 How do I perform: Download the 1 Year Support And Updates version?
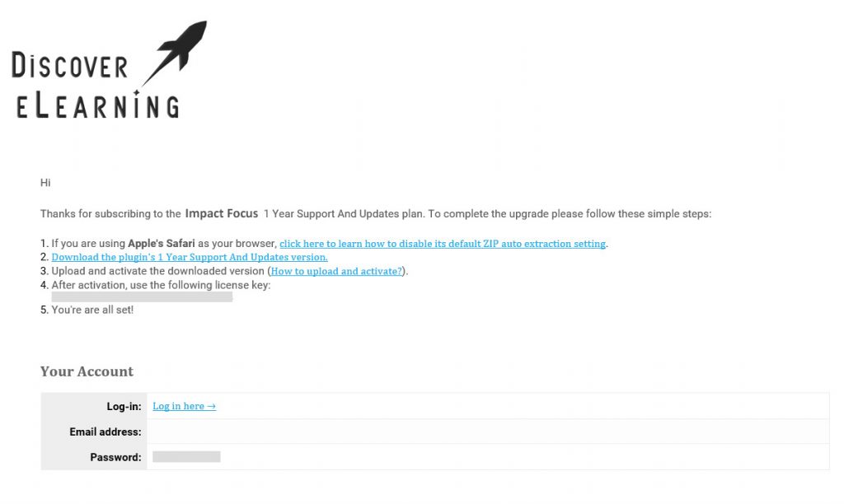point(190,257)
